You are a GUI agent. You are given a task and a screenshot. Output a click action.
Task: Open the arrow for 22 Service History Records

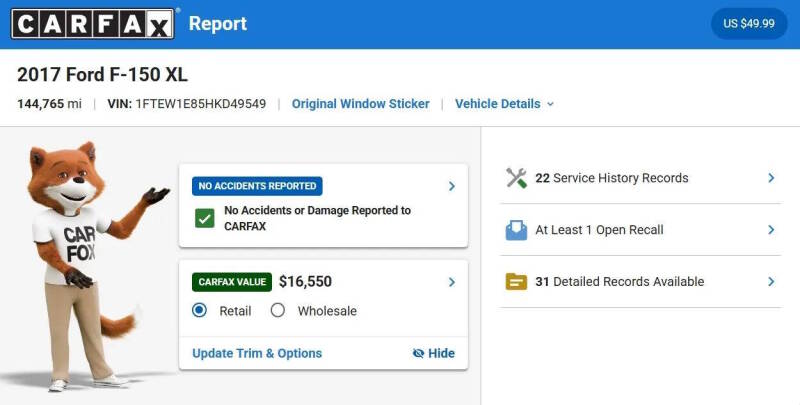(x=771, y=178)
